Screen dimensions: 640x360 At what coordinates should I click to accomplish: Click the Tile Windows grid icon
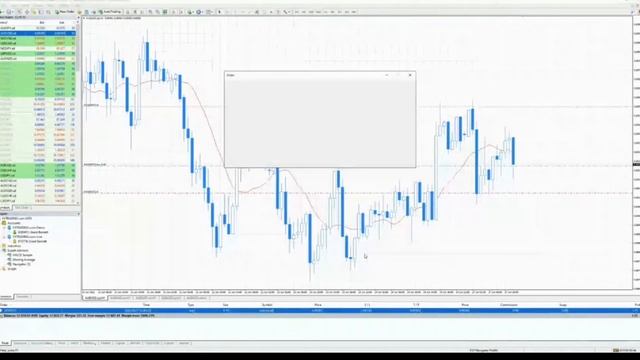click(165, 12)
